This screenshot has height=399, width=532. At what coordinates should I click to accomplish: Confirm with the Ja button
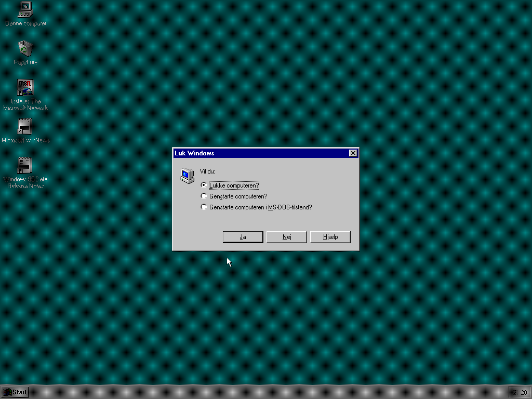pos(243,237)
